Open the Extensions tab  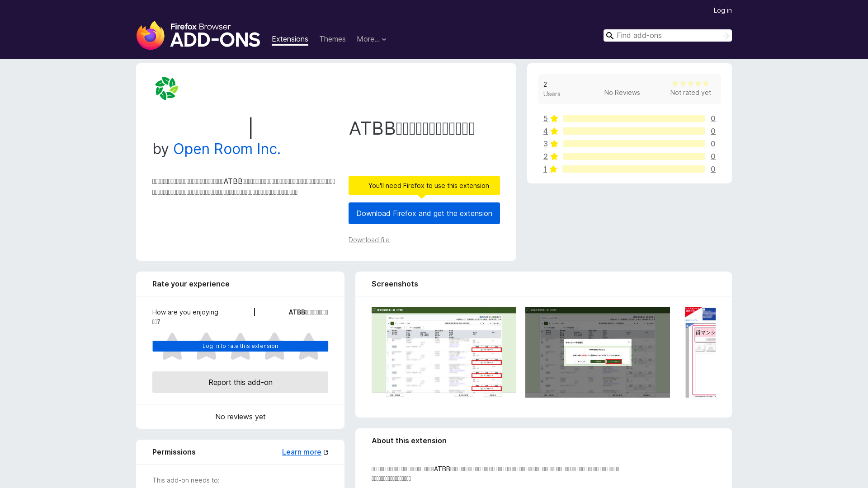coord(290,39)
